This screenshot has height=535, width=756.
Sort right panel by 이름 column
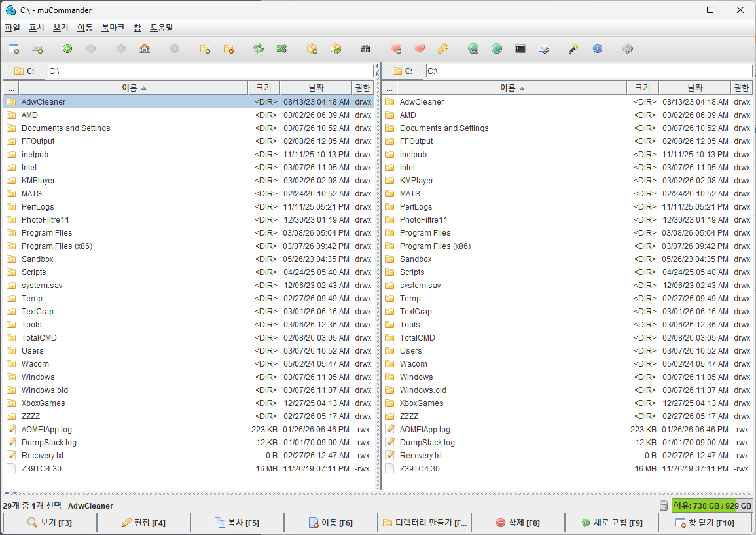click(x=512, y=88)
